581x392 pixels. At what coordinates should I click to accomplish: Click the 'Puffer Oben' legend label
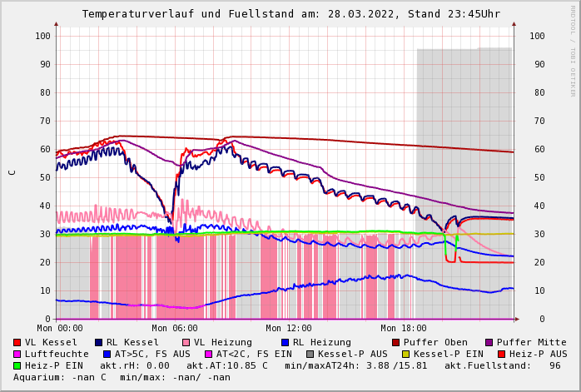(x=435, y=342)
